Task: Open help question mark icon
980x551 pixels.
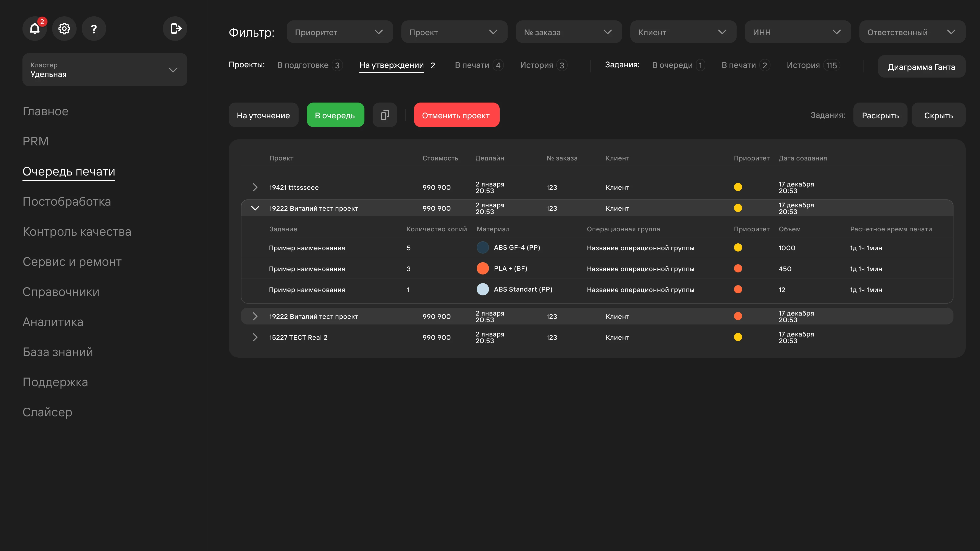Action: (x=94, y=29)
